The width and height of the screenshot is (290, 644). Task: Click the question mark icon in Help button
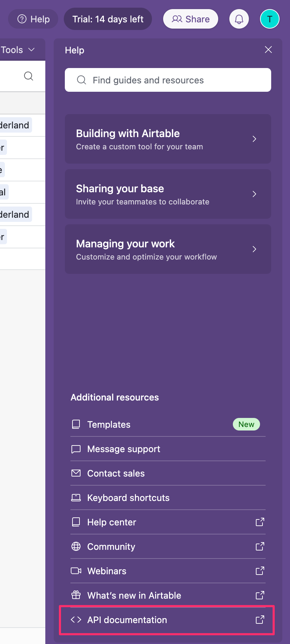point(22,19)
